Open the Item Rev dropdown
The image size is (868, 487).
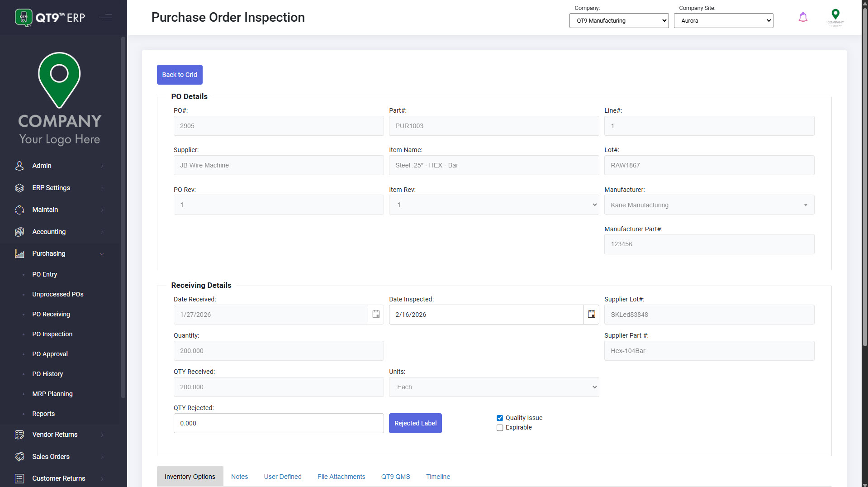coord(494,205)
